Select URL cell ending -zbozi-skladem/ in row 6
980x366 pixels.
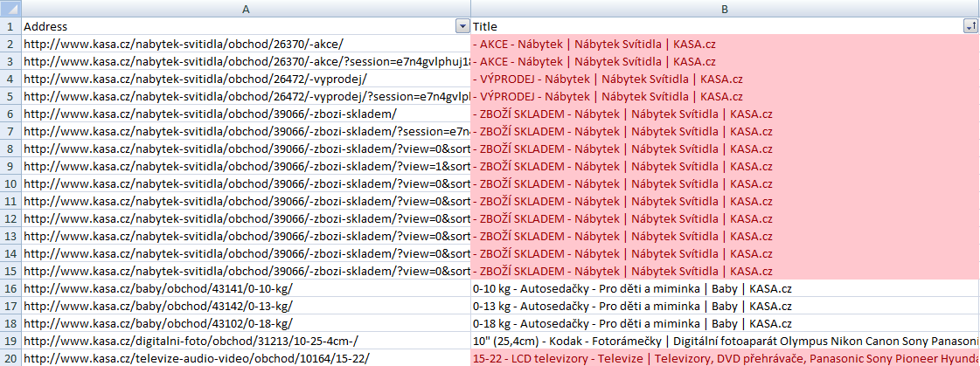tap(247, 114)
